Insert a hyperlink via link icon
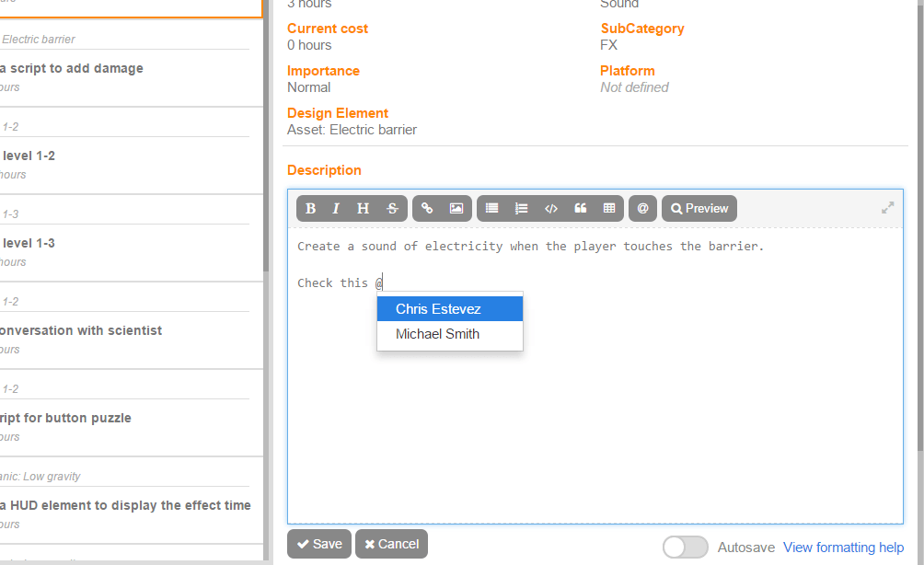924x565 pixels. (427, 209)
